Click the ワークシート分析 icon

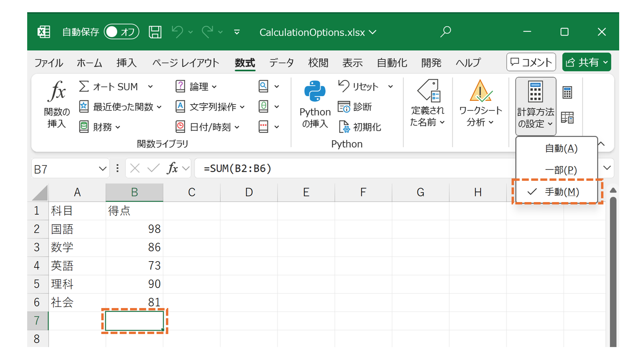tap(480, 103)
